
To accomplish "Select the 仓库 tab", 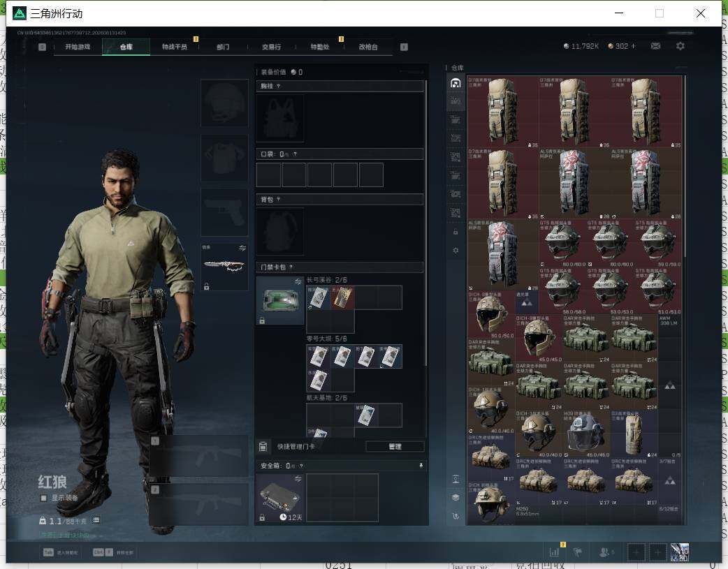I will [x=126, y=47].
